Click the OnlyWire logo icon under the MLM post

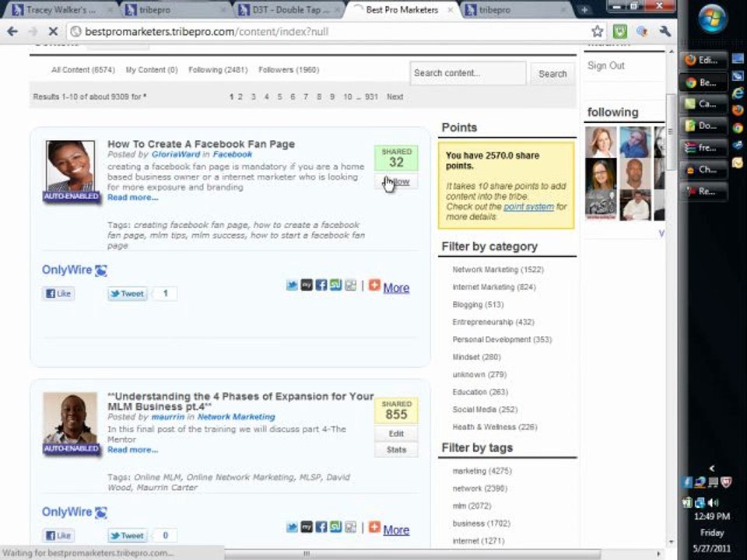click(101, 513)
